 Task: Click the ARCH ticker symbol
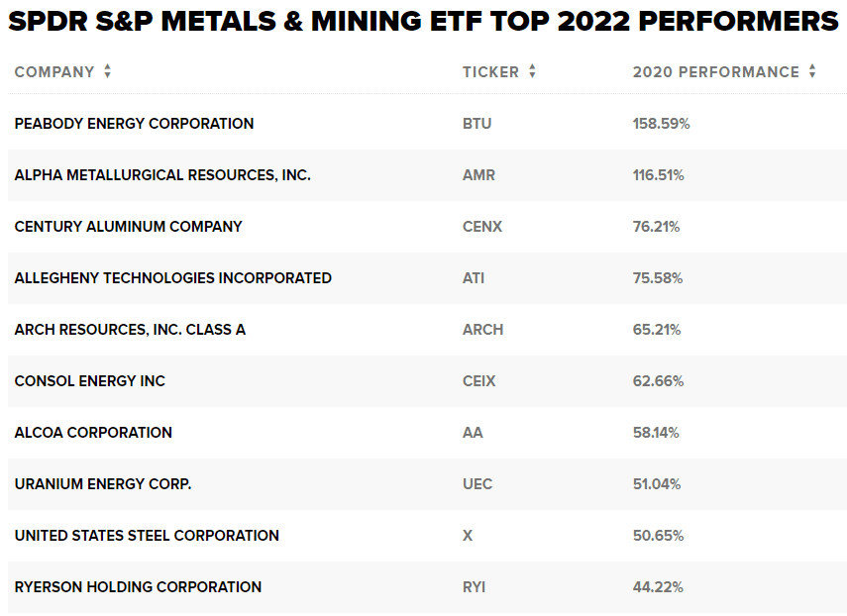482,330
